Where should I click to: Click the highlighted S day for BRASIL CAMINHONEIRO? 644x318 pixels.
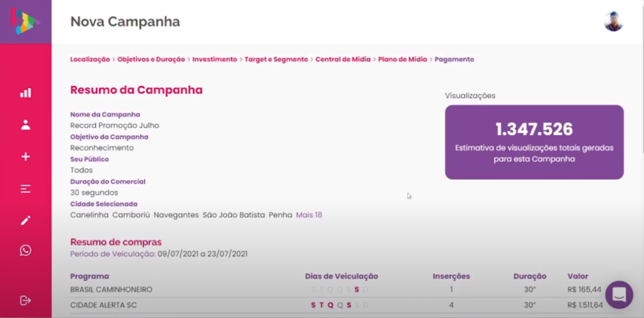pyautogui.click(x=357, y=290)
